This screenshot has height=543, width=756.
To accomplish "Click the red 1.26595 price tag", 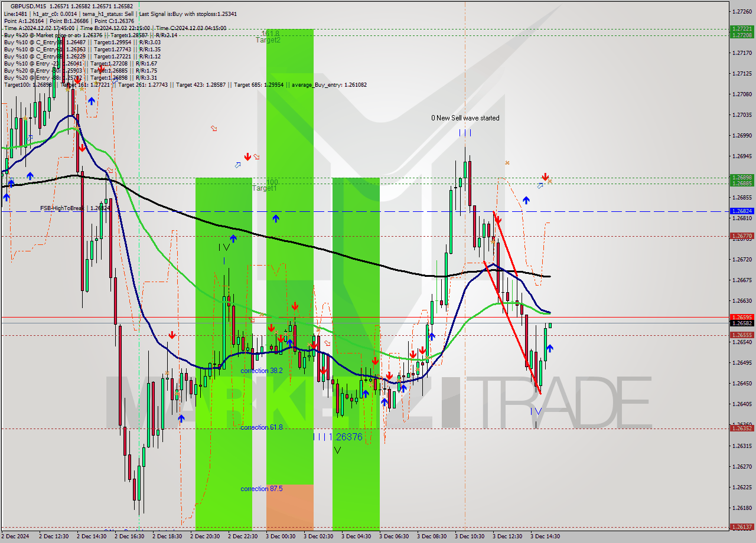I will pos(742,317).
